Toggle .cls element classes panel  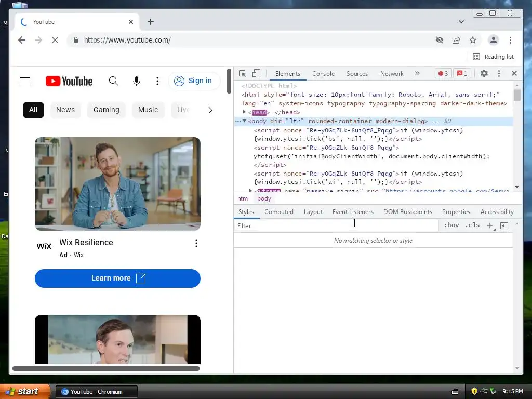472,225
